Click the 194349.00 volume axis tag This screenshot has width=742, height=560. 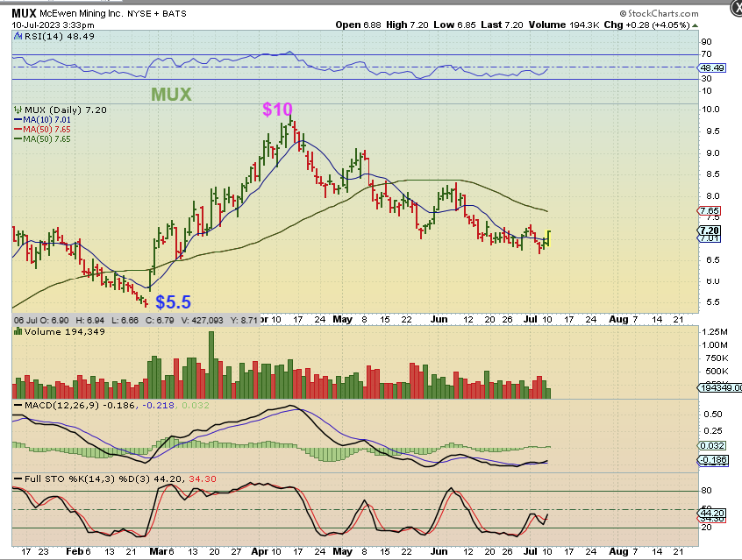(720, 387)
